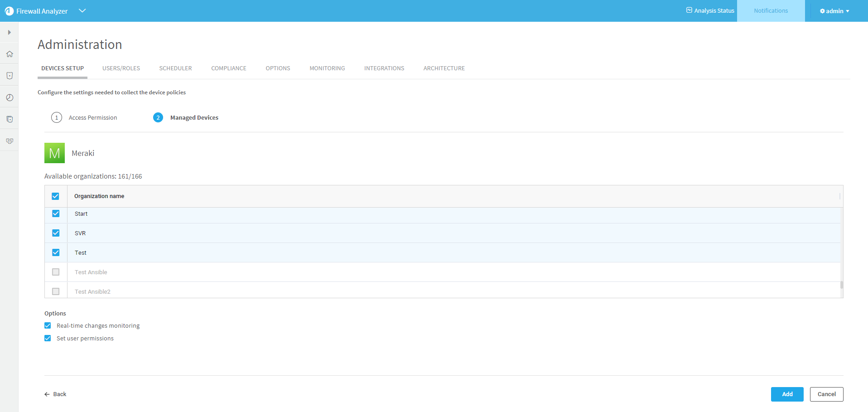Switch to the Users/Roles tab
Screen dimensions: 868x412
coord(121,68)
